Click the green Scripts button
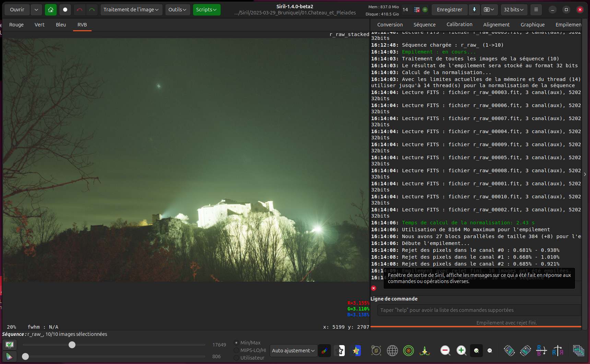The height and width of the screenshot is (364, 590). [x=206, y=10]
